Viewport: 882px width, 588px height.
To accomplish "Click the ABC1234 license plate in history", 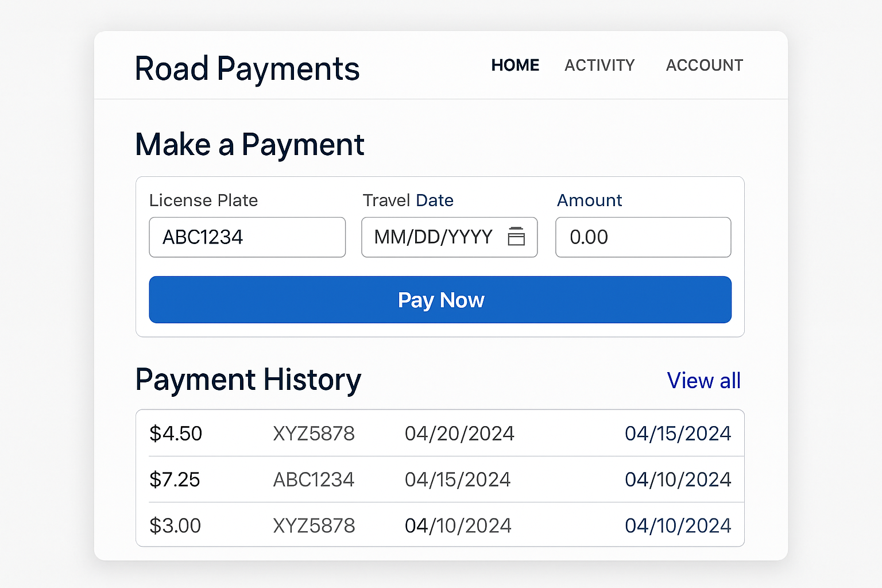I will pos(314,479).
